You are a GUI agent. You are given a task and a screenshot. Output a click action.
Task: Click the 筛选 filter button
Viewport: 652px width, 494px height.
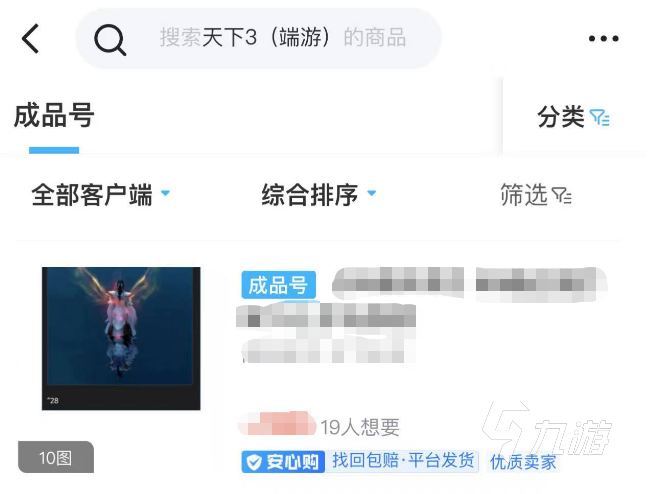[x=536, y=195]
